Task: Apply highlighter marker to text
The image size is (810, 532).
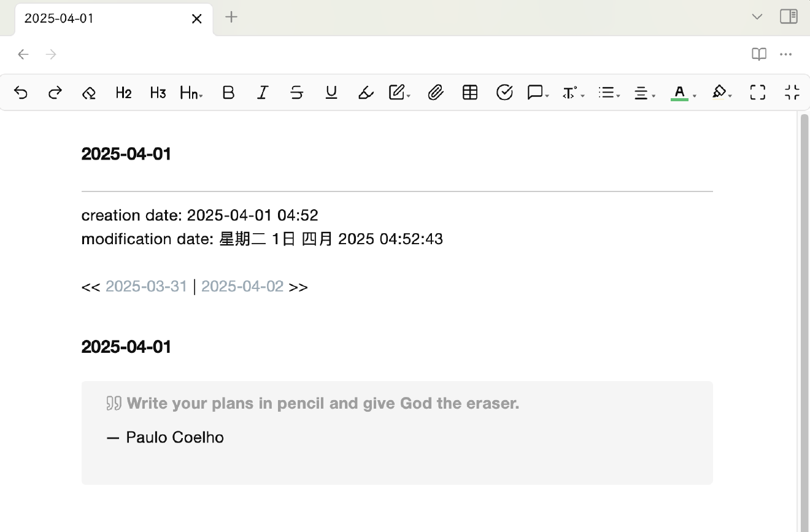Action: [366, 93]
